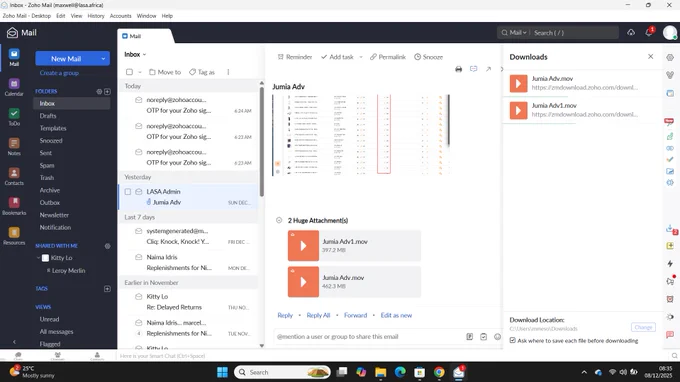Open the Bookmarks app icon

[14, 206]
